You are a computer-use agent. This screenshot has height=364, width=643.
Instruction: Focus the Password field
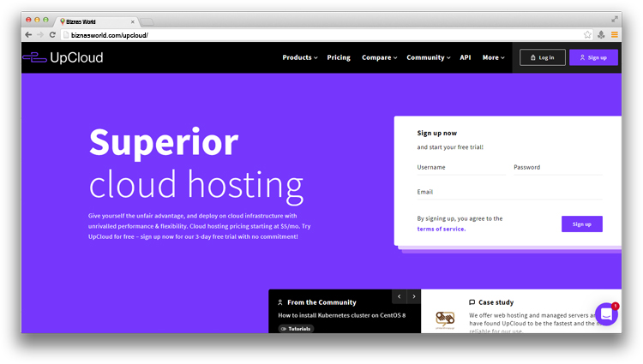pos(558,168)
